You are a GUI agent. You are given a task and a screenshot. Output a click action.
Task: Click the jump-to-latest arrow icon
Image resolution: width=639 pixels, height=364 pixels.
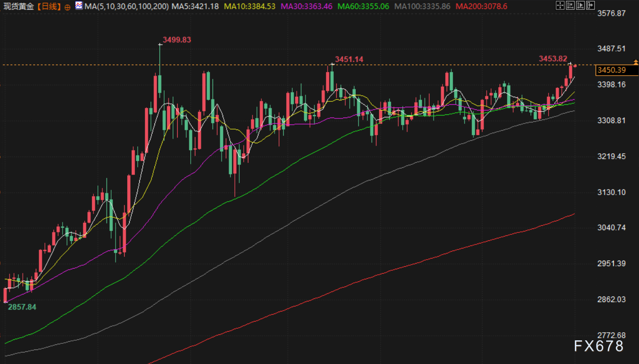pos(592,6)
